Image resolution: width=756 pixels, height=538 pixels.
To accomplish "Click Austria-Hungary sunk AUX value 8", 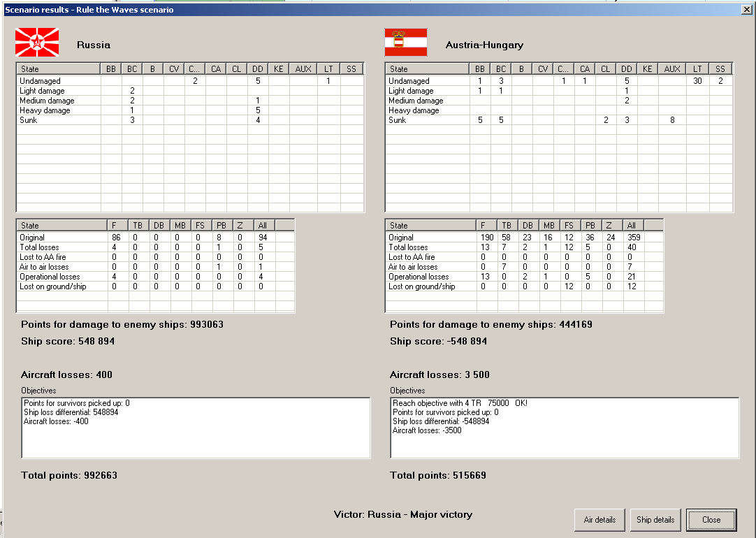I will (x=672, y=120).
